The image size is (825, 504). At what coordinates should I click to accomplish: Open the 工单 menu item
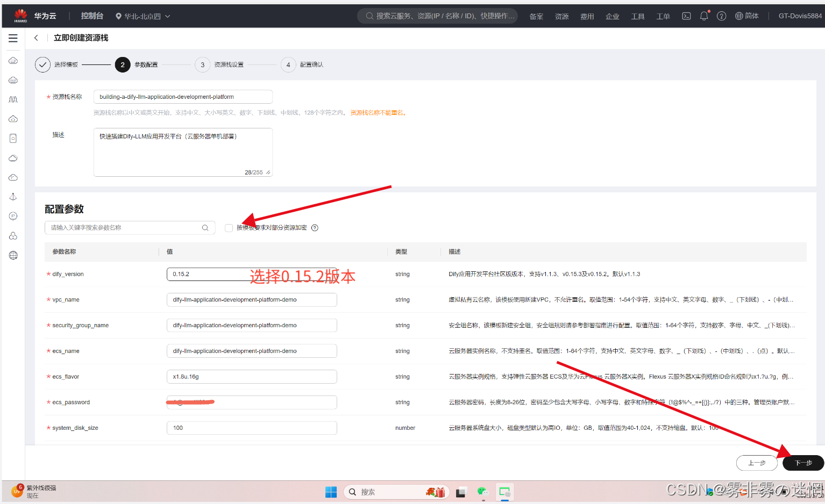pyautogui.click(x=663, y=17)
